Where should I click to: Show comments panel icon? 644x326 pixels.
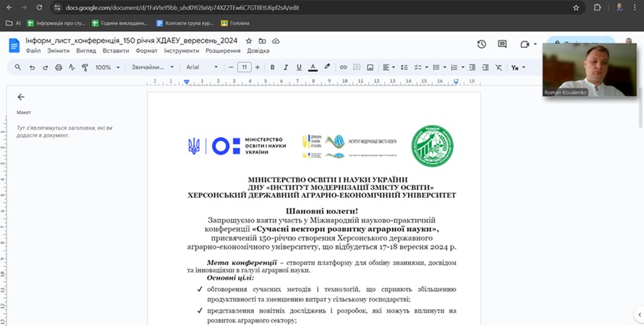(x=502, y=44)
